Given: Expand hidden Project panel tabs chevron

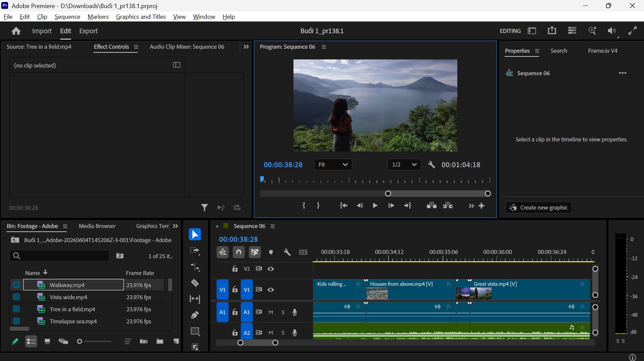Looking at the screenshot, I should (x=175, y=226).
